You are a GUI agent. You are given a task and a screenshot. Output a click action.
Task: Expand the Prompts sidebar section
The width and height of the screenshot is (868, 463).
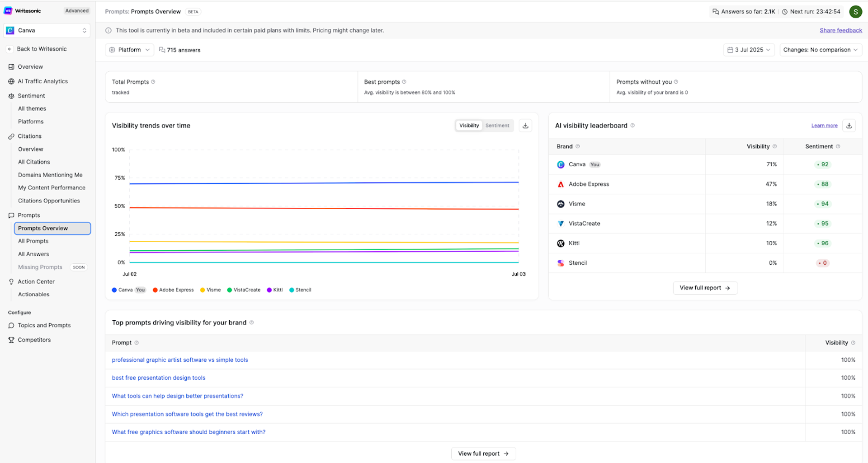29,215
